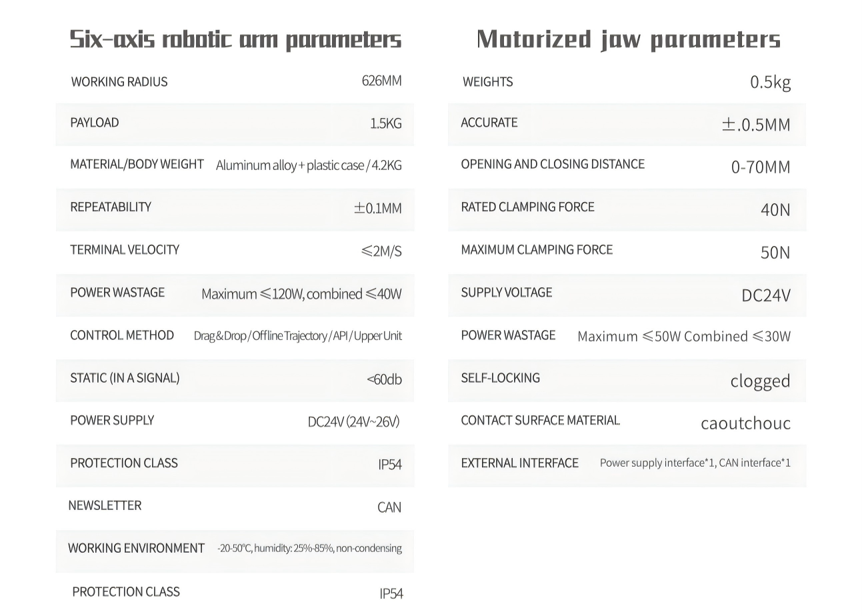Click the OPENING AND CLOSING DISTANCE label
862x616 pixels.
click(x=553, y=165)
